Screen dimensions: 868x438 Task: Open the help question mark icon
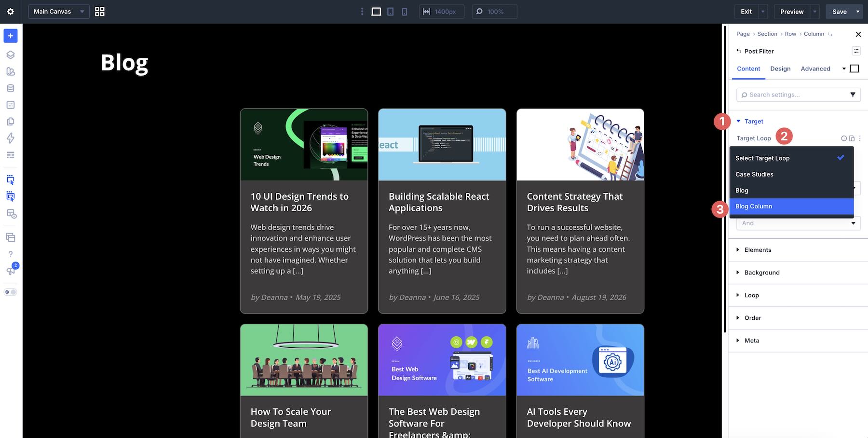11,254
